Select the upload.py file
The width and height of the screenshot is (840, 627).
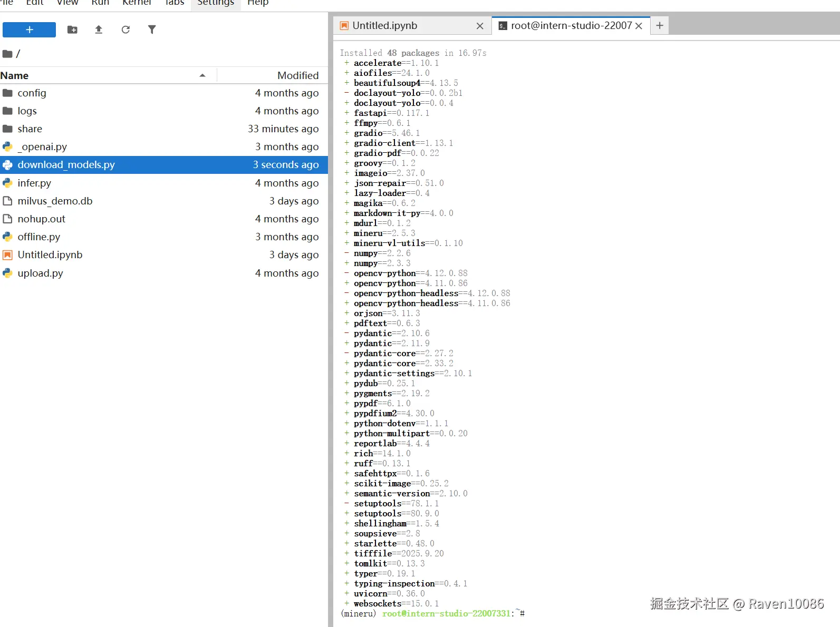tap(164, 273)
